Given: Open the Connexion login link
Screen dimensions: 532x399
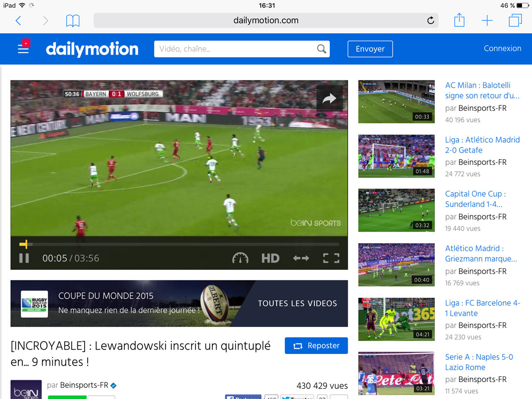Looking at the screenshot, I should tap(502, 48).
